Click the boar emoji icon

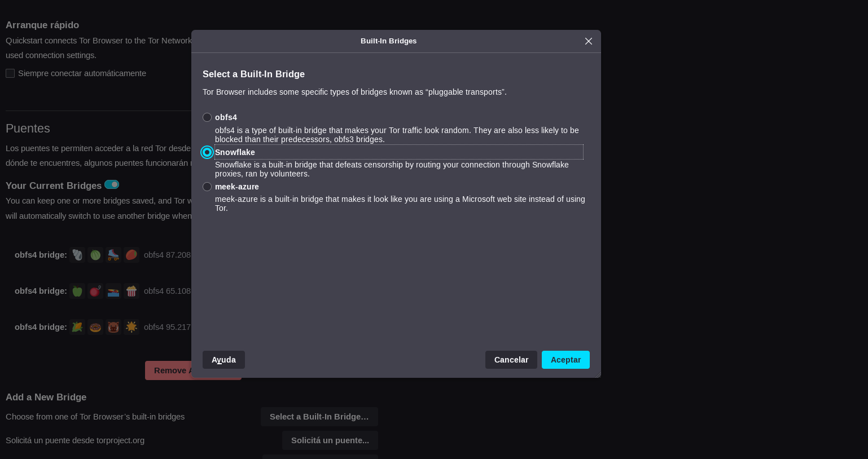click(x=113, y=327)
